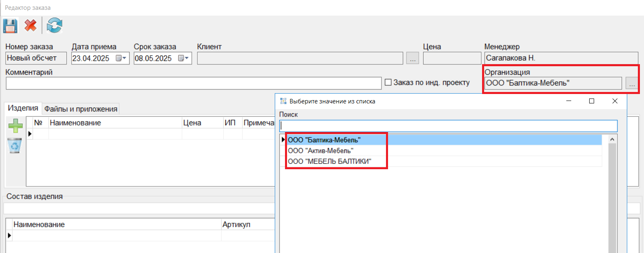Choose ООО "МЕБЕЛЬ БАЛТИКИ" from the list
Screen dimensions: 644x253
(x=329, y=161)
